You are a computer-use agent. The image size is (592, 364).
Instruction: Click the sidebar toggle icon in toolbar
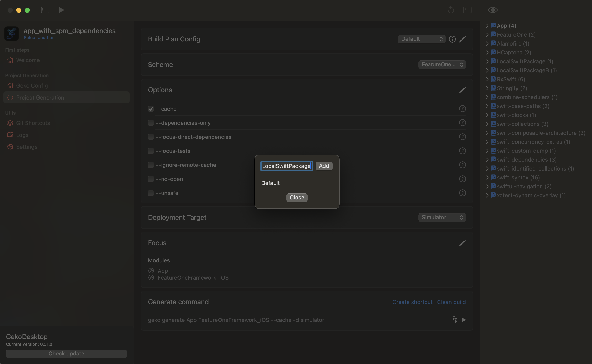(x=45, y=10)
